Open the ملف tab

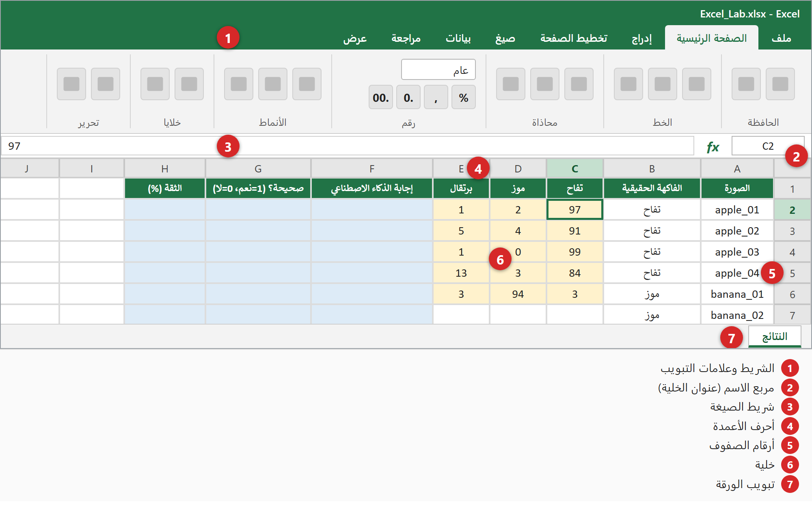click(782, 38)
